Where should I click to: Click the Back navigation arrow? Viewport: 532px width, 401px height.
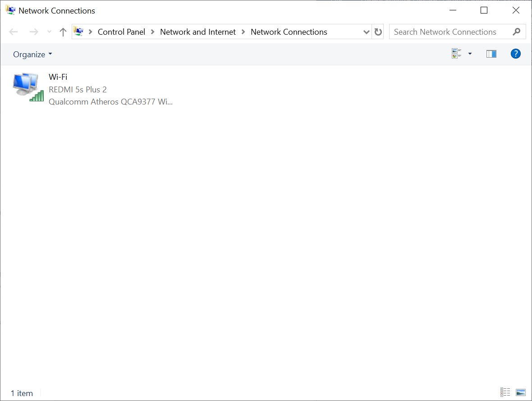14,32
